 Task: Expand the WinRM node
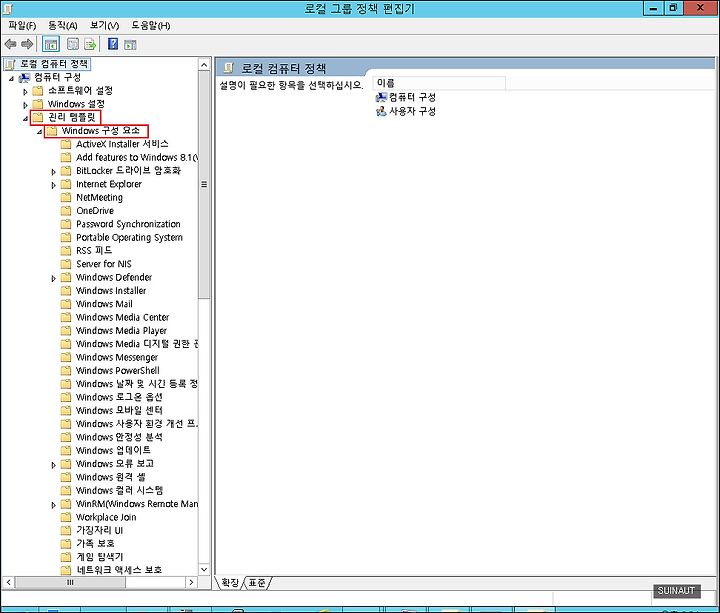tap(53, 505)
